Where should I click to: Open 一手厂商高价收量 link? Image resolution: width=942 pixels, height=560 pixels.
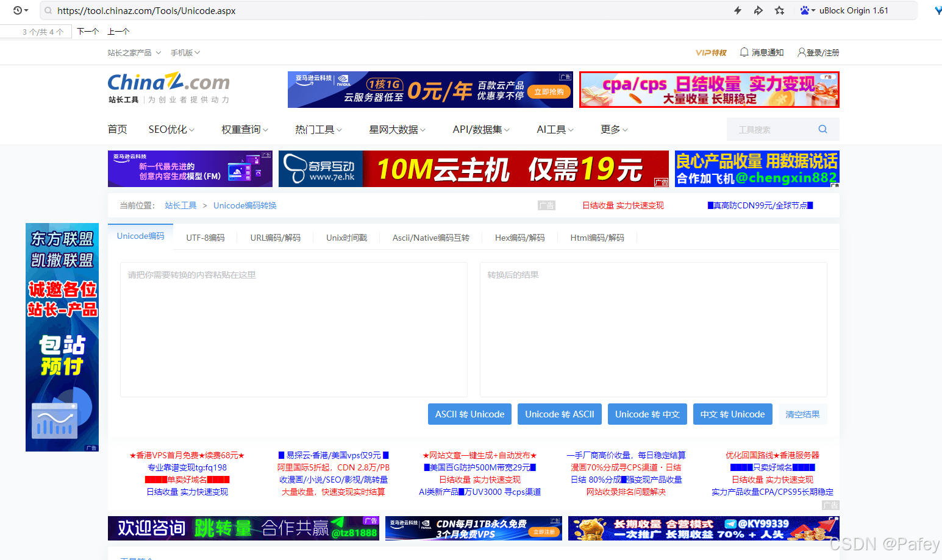(x=626, y=455)
